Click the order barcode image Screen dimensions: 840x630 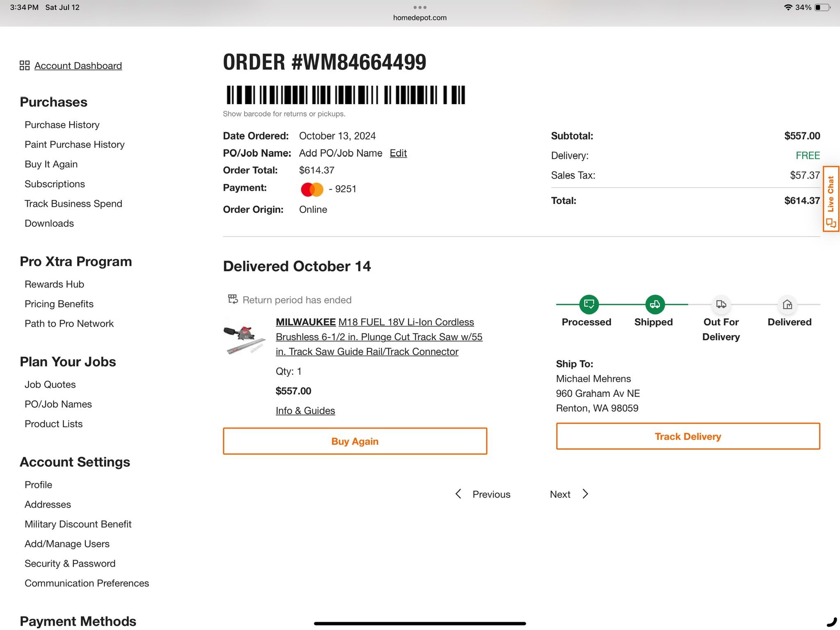[x=346, y=95]
